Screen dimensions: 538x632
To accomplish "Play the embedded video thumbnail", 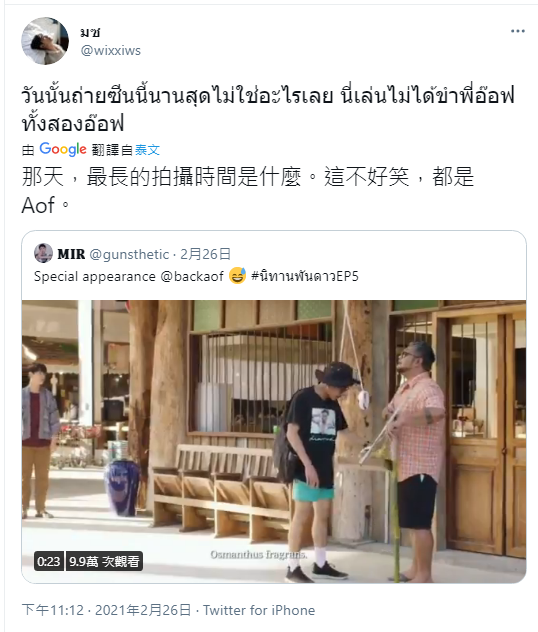I will click(274, 441).
